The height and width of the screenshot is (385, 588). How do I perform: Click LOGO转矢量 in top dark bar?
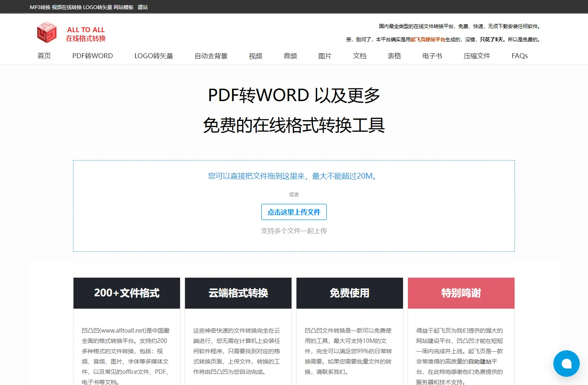97,7
